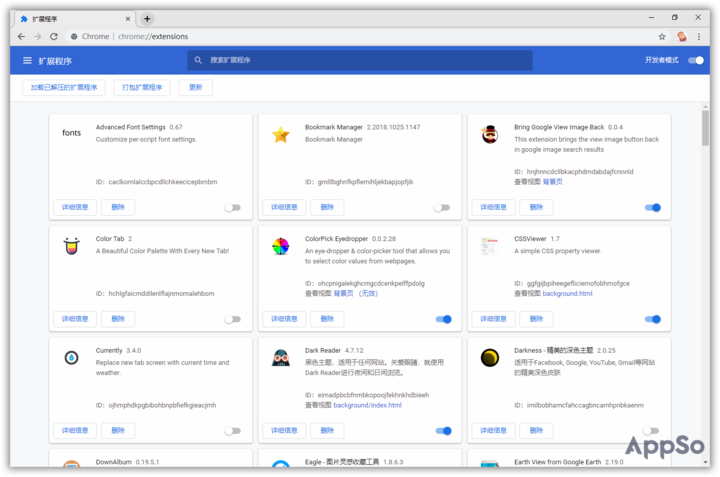Enable Advanced Font Settings extension
The height and width of the screenshot is (477, 720).
point(233,208)
